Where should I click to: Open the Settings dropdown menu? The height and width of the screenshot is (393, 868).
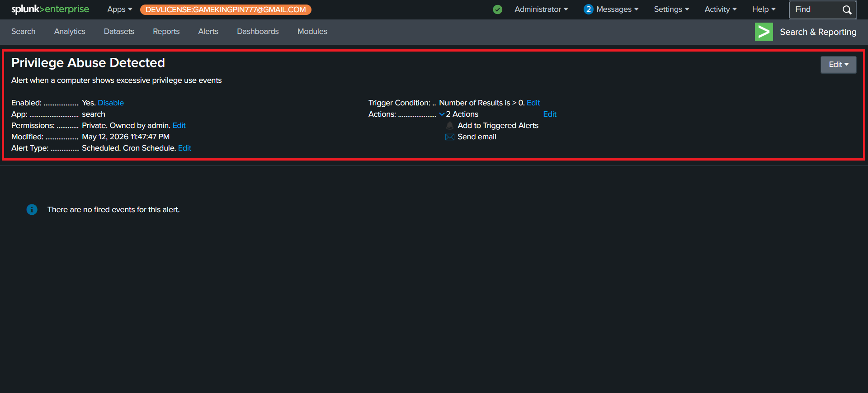coord(671,9)
